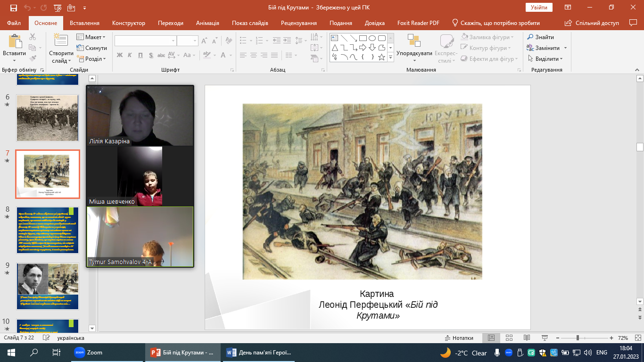Apply italic with the К button
This screenshot has width=644, height=362.
pos(130,55)
